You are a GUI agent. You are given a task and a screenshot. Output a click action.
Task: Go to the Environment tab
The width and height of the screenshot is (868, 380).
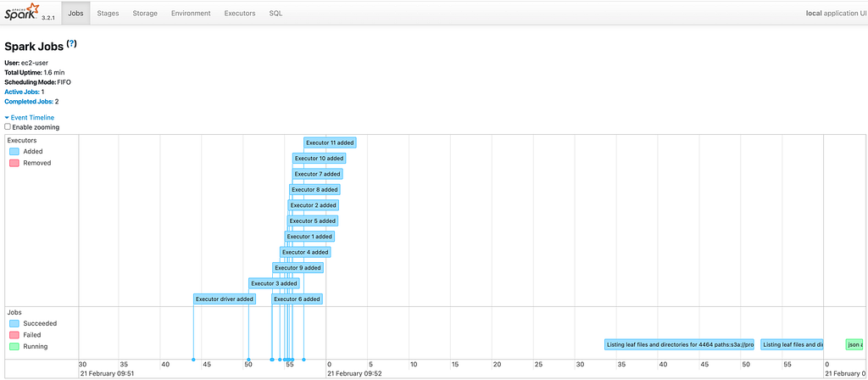pyautogui.click(x=191, y=14)
